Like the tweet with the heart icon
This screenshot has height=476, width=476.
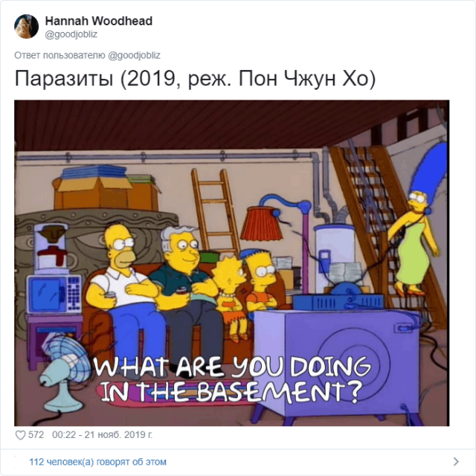pyautogui.click(x=20, y=435)
